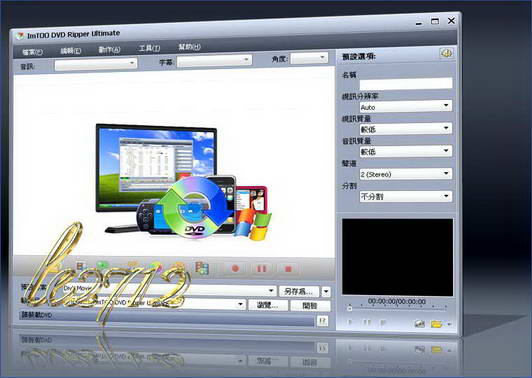This screenshot has height=378, width=532.
Task: Click the red stop button in main toolbar
Action: pyautogui.click(x=288, y=269)
